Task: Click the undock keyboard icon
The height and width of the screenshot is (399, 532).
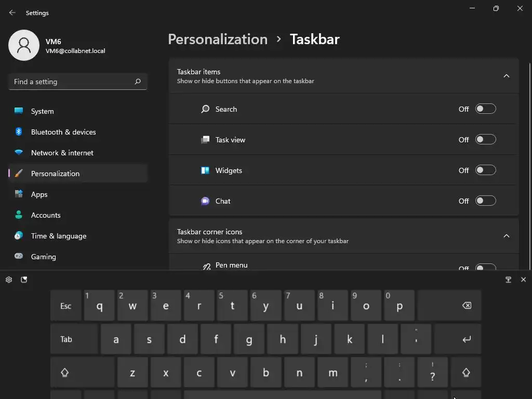Action: [x=508, y=280]
